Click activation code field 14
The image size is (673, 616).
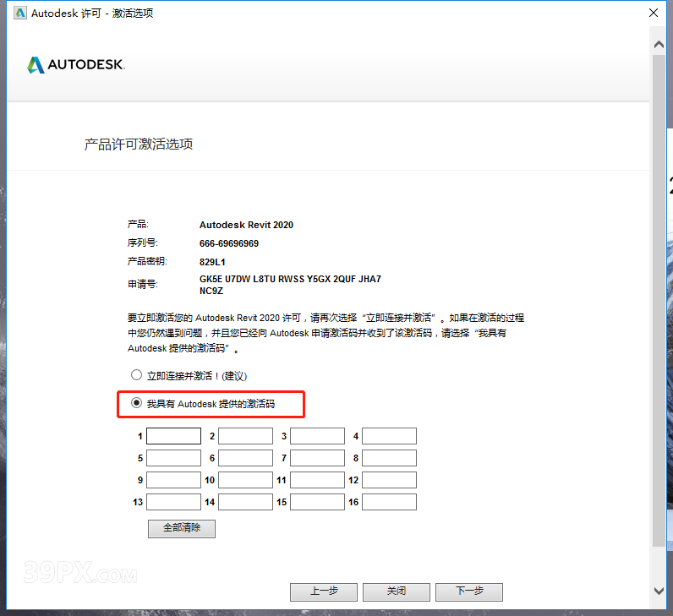pos(245,502)
